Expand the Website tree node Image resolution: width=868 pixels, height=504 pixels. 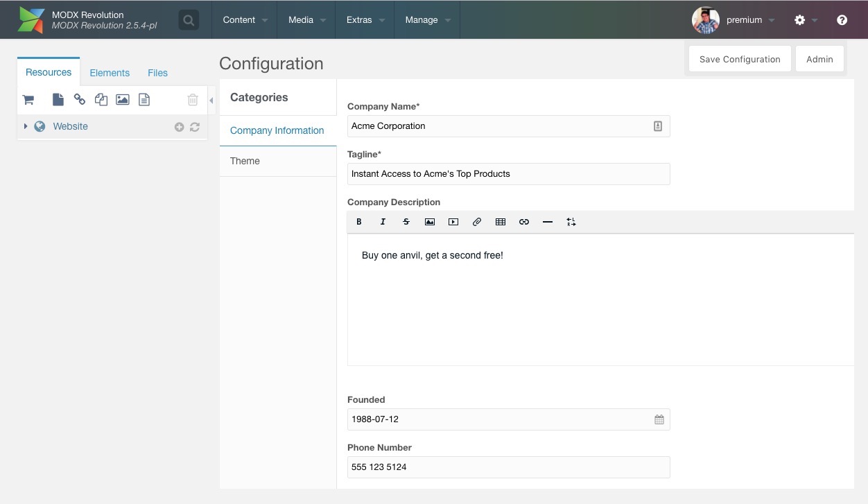[26, 126]
